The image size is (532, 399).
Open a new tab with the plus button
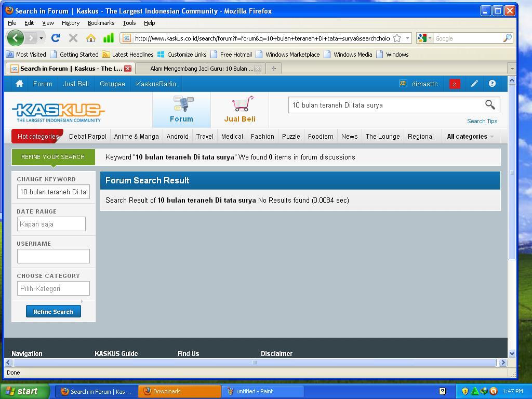[274, 69]
